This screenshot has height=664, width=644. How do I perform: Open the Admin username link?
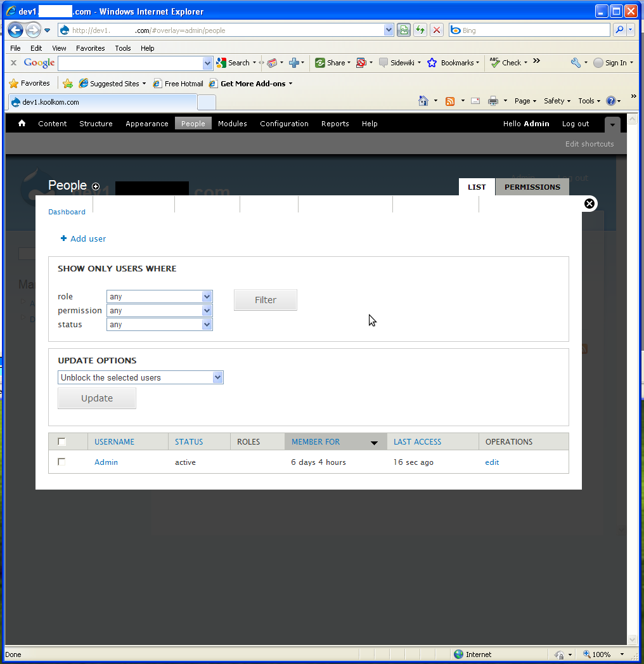tap(106, 462)
